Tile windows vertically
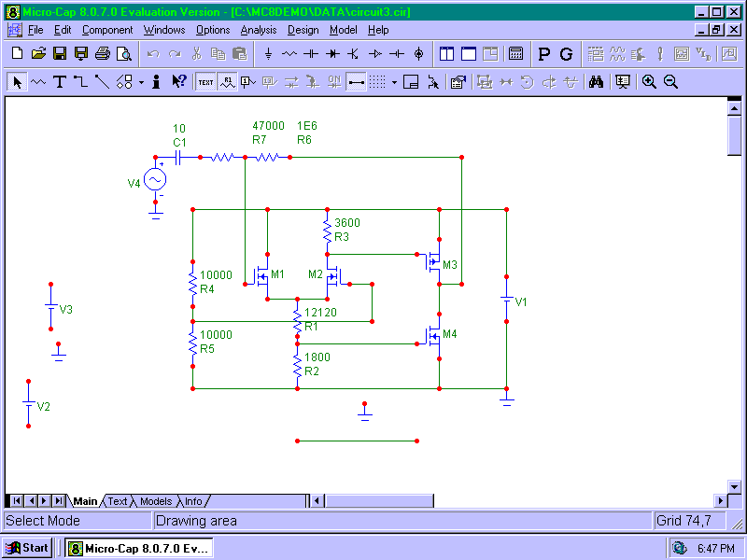The width and height of the screenshot is (747, 560). point(446,53)
